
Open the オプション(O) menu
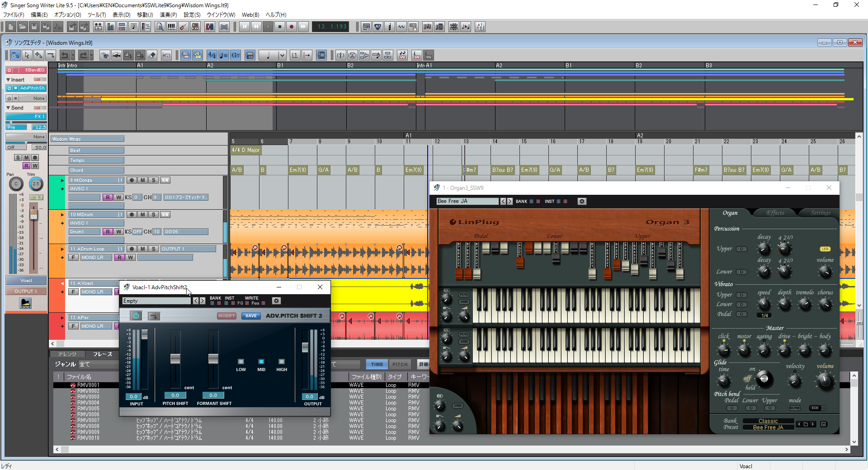[67, 14]
